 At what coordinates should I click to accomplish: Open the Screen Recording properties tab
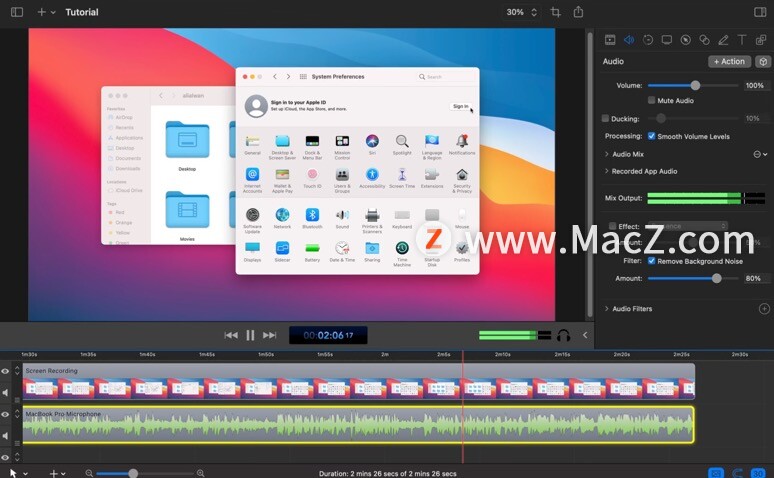(x=666, y=40)
